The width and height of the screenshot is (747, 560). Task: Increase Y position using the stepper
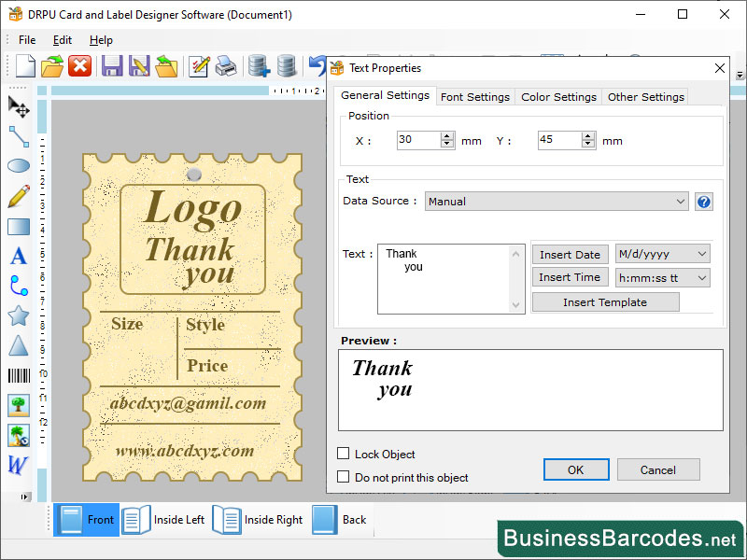(x=588, y=135)
